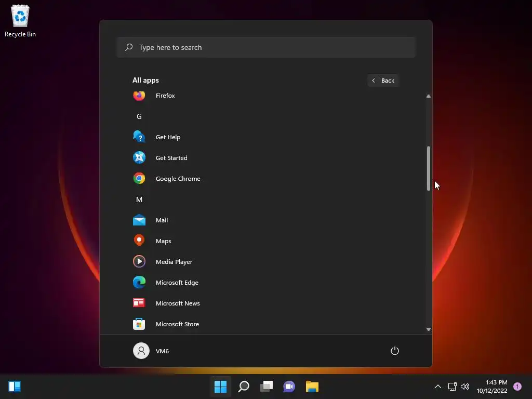
Task: Launch the Media Player icon
Action: [x=139, y=262]
